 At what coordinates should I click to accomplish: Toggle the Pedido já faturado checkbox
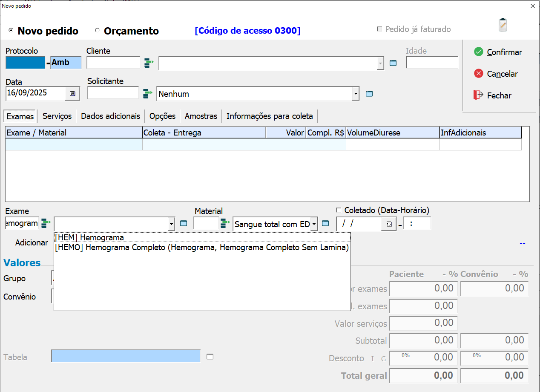point(379,29)
